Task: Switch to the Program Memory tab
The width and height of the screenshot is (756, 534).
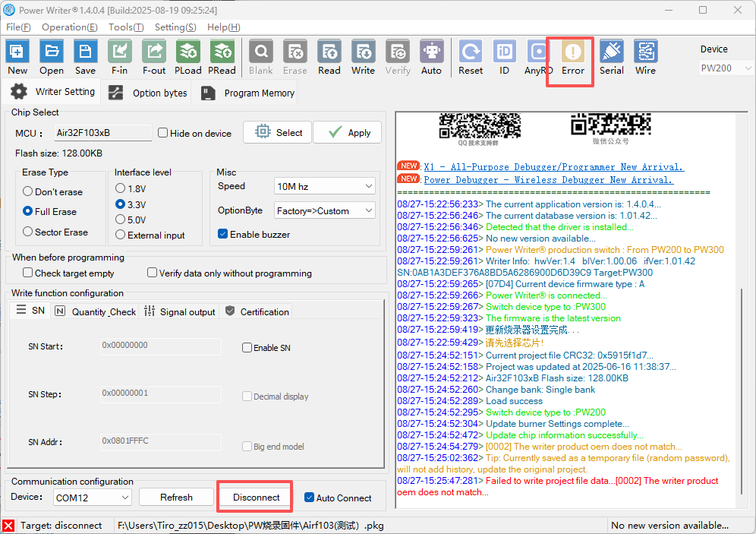Action: point(247,93)
